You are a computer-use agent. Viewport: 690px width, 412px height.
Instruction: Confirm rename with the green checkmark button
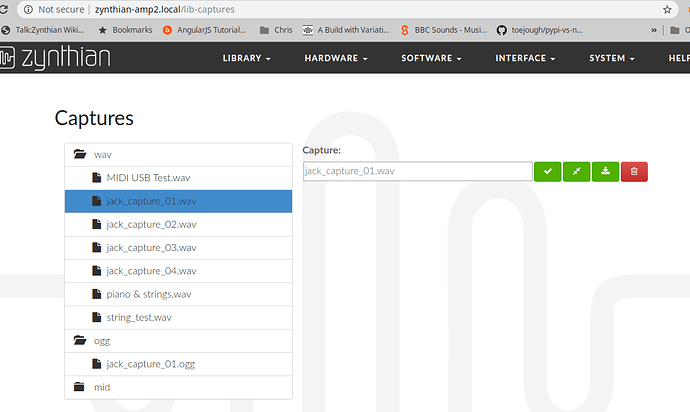[x=547, y=172]
